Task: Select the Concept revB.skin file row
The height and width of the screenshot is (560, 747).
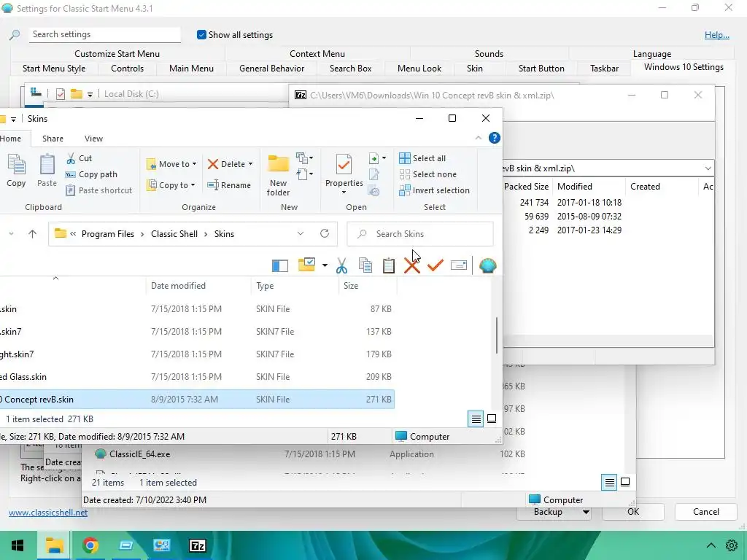Action: (x=196, y=400)
